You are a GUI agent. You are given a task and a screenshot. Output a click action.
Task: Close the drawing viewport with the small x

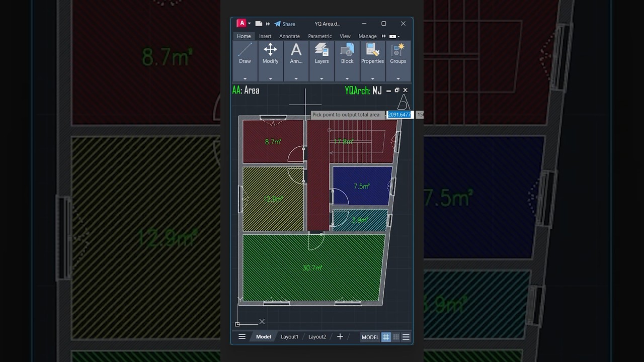click(x=405, y=90)
